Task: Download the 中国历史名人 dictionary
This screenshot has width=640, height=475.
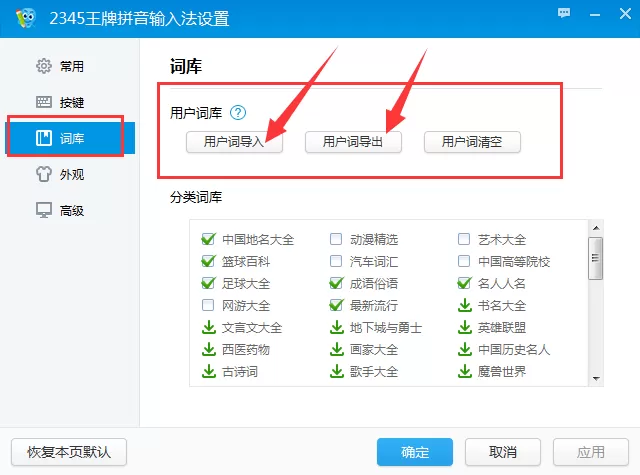Action: coord(465,349)
